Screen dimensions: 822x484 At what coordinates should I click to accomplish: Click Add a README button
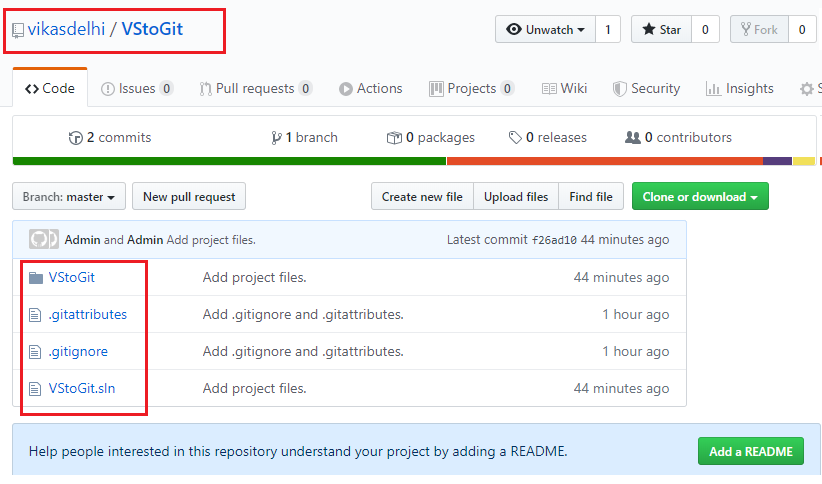click(751, 451)
